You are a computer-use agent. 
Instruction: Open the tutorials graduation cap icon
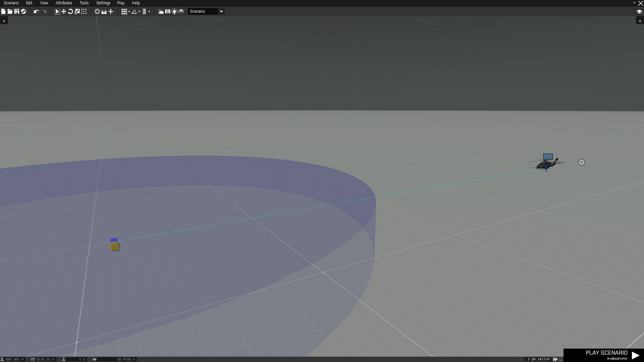(x=639, y=11)
